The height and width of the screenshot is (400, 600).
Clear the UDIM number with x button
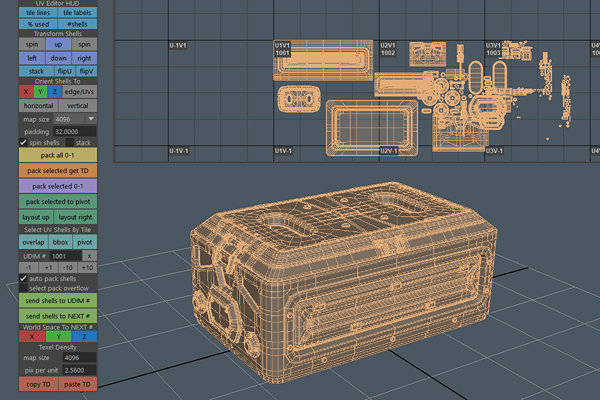point(87,256)
